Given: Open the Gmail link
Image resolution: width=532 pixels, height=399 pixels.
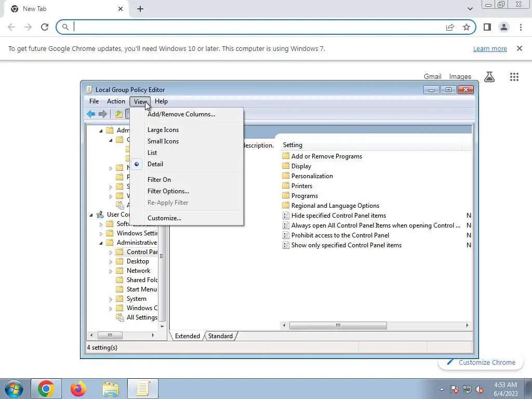Looking at the screenshot, I should click(x=432, y=76).
